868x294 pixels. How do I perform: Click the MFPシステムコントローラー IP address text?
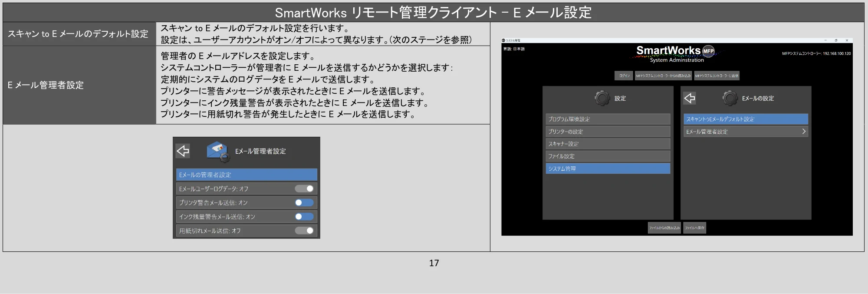click(x=816, y=54)
